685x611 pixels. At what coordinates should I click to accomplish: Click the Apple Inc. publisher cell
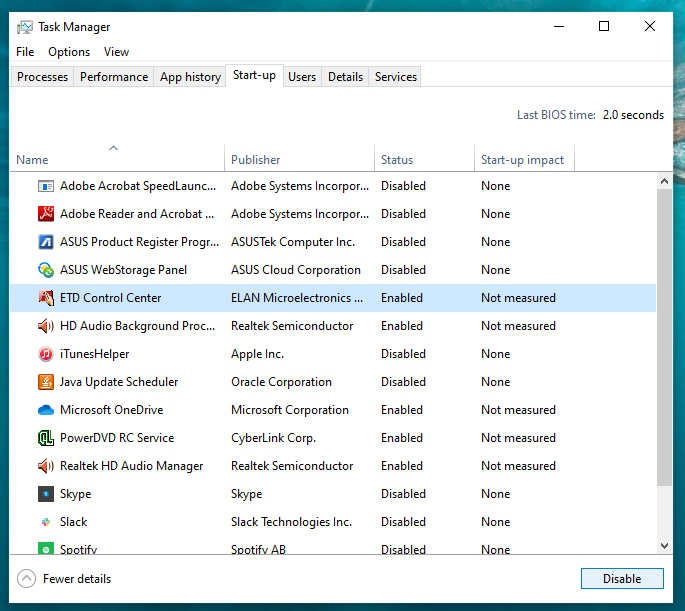coord(257,354)
